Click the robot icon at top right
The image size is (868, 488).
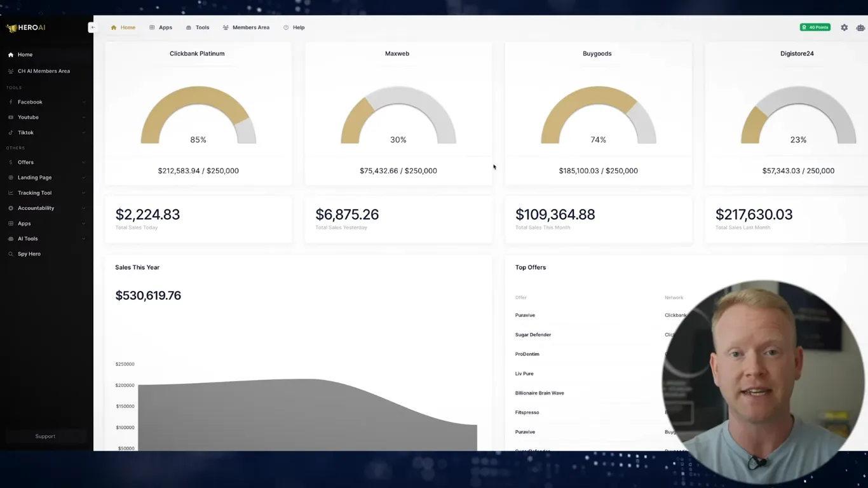(860, 27)
